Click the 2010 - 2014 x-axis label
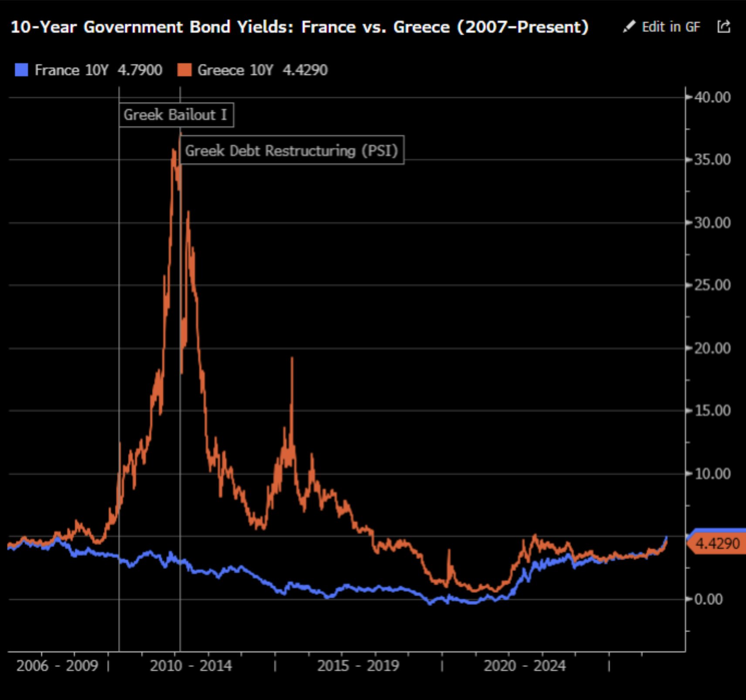746x700 pixels. click(x=191, y=666)
